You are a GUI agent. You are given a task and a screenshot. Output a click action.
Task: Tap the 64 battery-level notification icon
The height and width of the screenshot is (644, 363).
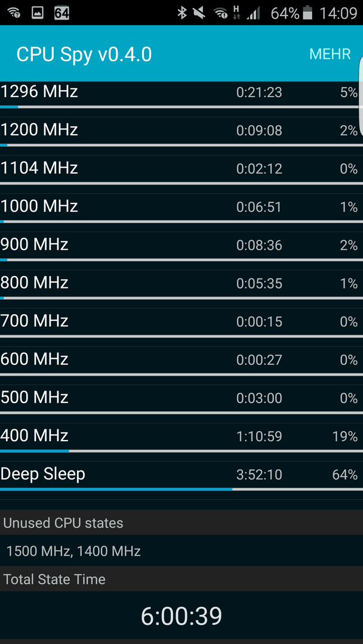(61, 13)
